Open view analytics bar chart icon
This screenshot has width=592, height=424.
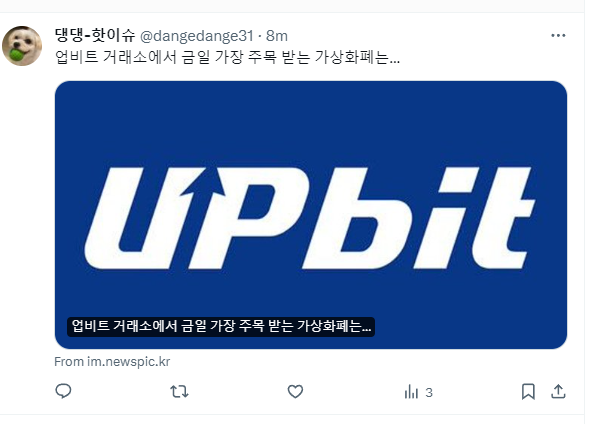click(x=411, y=392)
